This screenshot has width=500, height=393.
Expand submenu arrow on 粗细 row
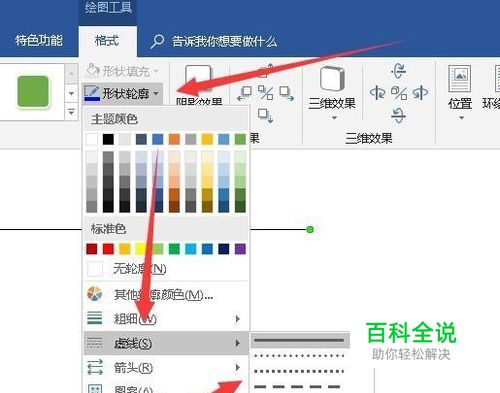(x=237, y=319)
